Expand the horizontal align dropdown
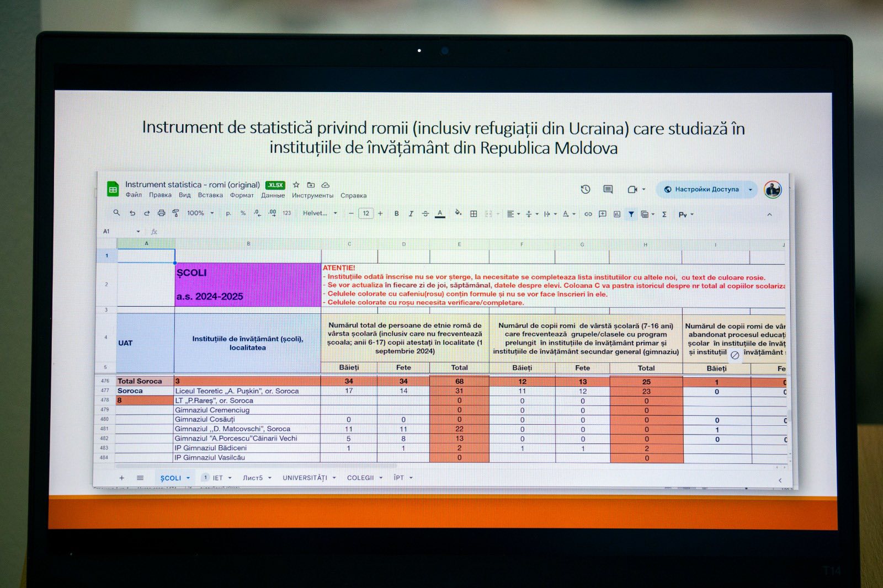Viewport: 883px width, 588px height. pos(513,214)
